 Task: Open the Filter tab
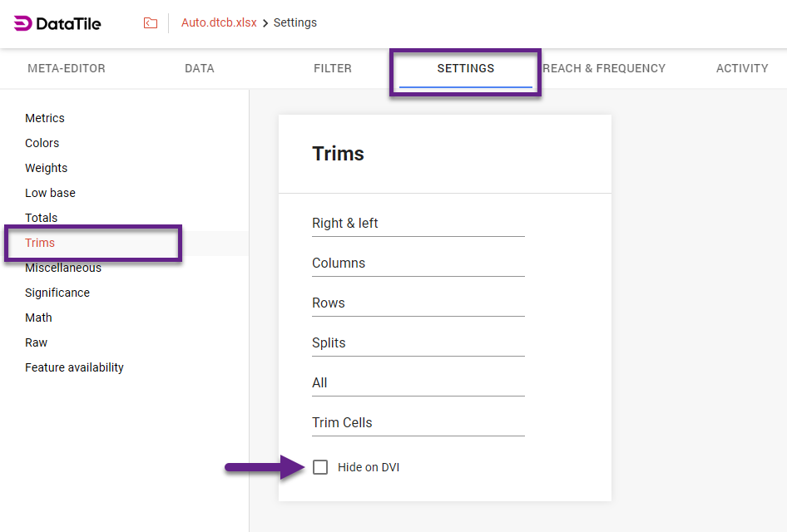click(333, 69)
